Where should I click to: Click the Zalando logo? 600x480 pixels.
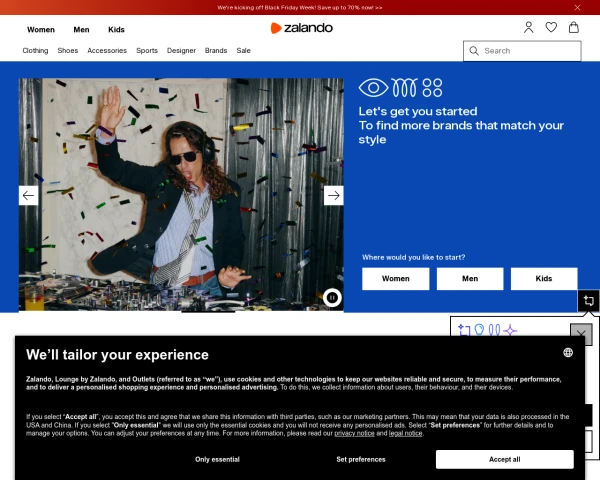point(302,28)
